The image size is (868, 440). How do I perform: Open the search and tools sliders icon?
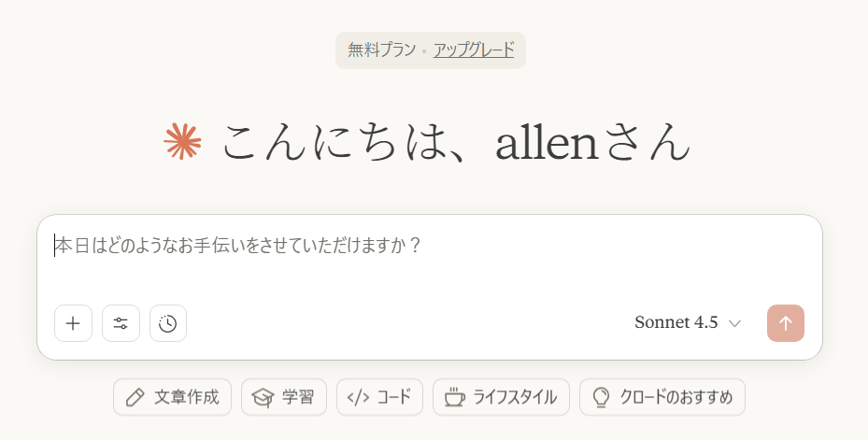tap(121, 323)
